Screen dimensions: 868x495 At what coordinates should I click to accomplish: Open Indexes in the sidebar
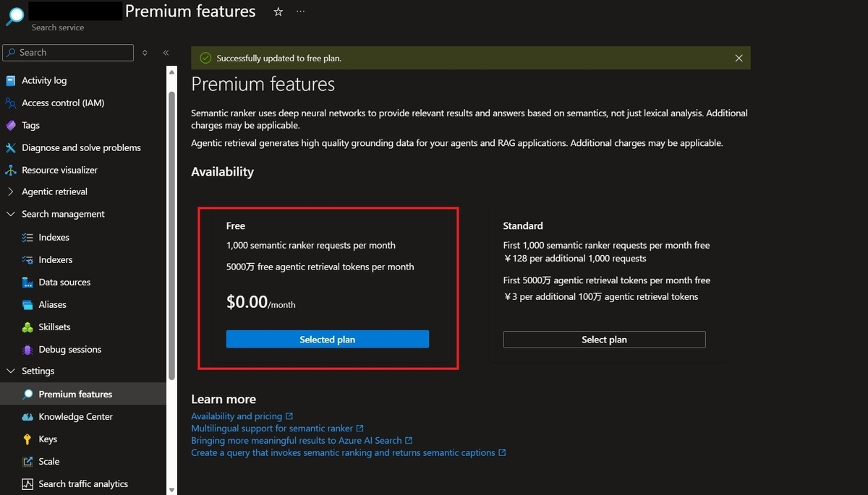[x=54, y=238]
